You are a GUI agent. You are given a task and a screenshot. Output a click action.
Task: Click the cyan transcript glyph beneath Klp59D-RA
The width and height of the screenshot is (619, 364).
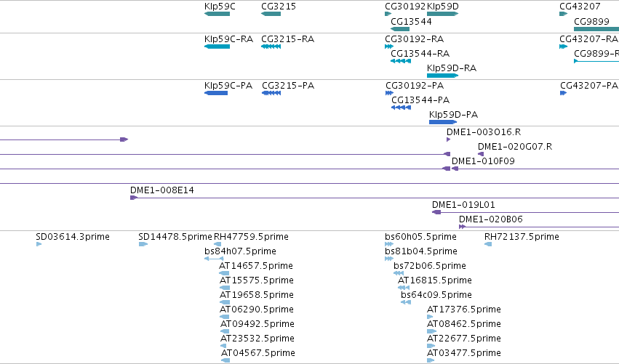(442, 76)
